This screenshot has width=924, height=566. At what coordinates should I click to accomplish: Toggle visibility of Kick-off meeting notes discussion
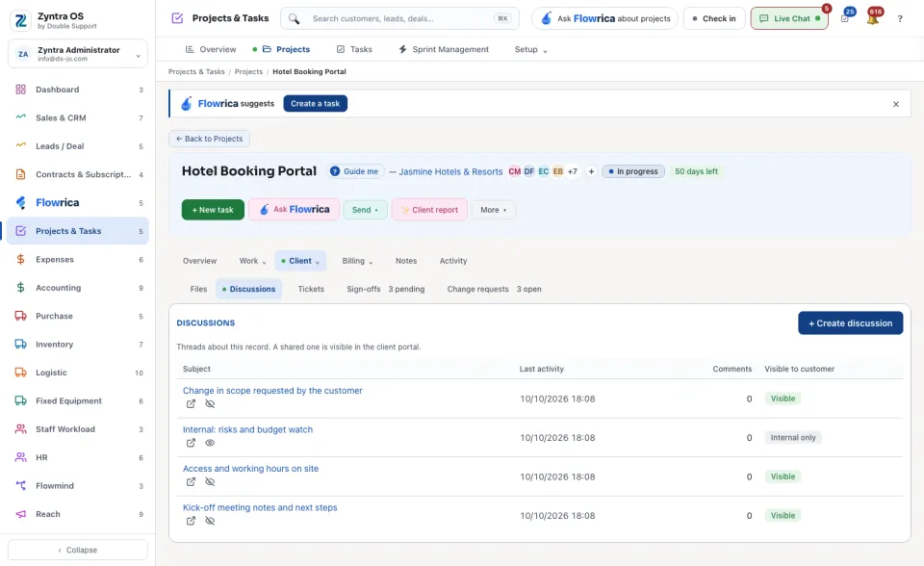point(210,521)
